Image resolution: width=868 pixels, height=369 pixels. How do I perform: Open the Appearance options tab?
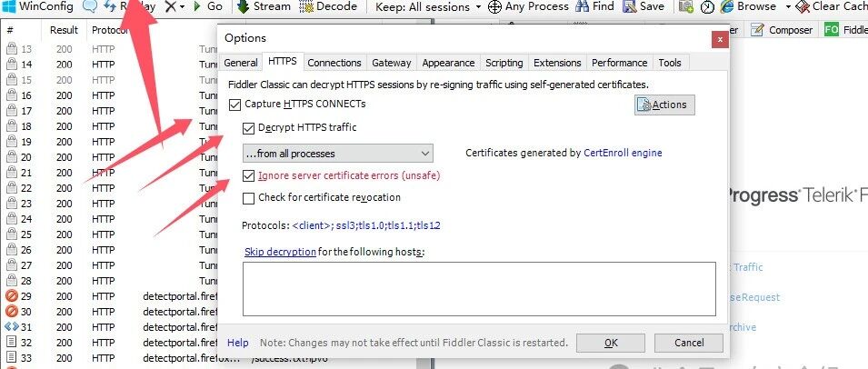448,63
